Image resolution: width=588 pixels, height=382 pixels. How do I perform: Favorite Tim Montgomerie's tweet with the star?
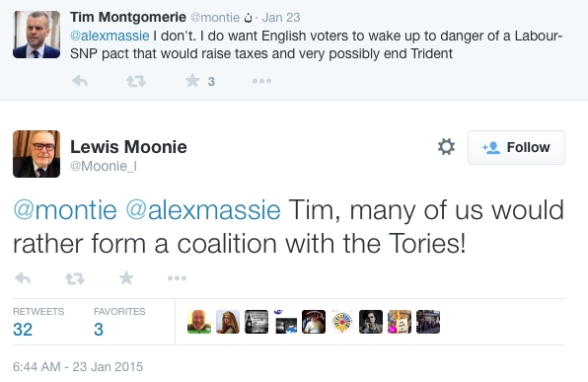click(192, 80)
